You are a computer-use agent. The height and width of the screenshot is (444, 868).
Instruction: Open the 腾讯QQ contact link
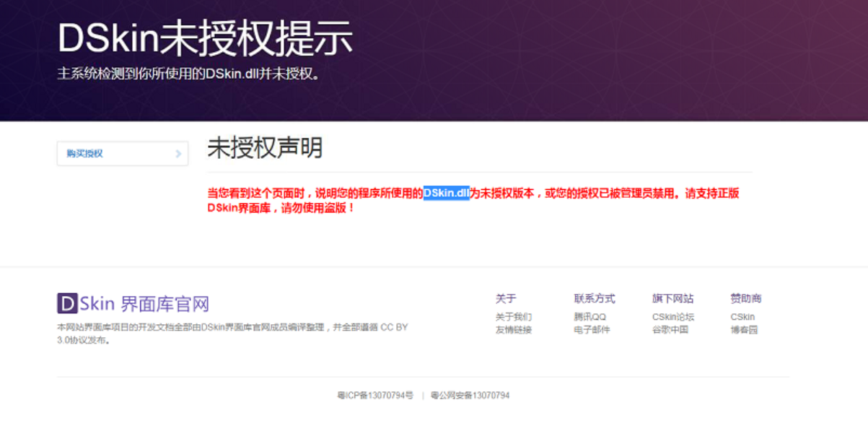pyautogui.click(x=590, y=317)
